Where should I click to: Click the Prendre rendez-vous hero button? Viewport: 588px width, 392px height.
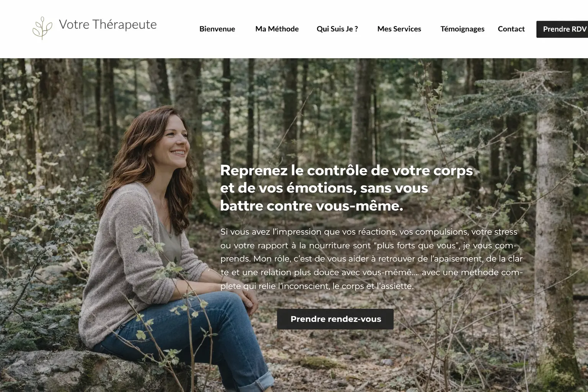(335, 319)
